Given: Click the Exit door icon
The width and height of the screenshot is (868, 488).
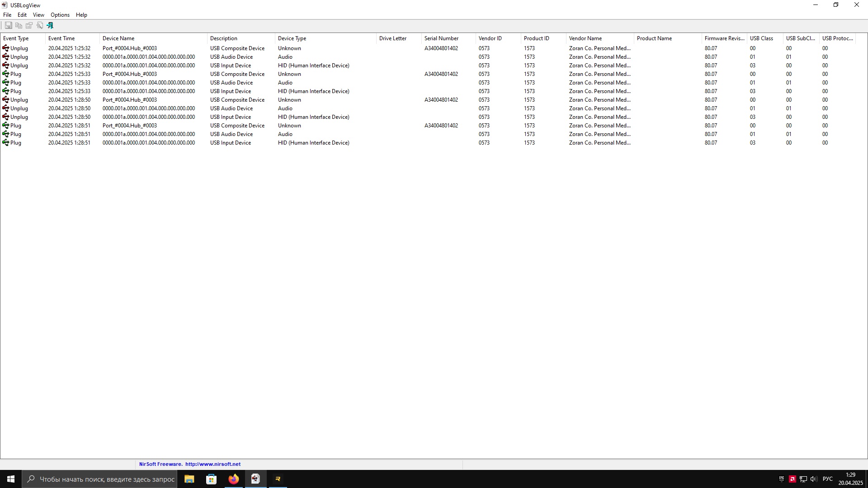Looking at the screenshot, I should pyautogui.click(x=50, y=25).
